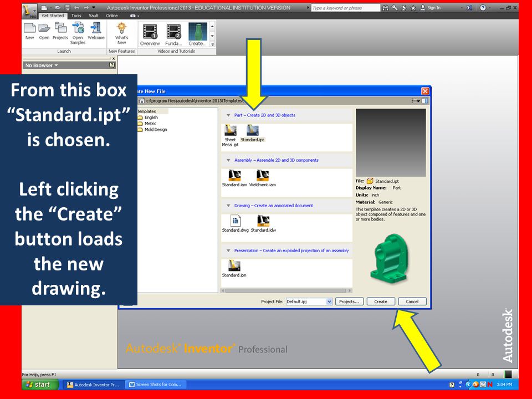Collapse the Drawing – Create an annotated document section

[228, 206]
